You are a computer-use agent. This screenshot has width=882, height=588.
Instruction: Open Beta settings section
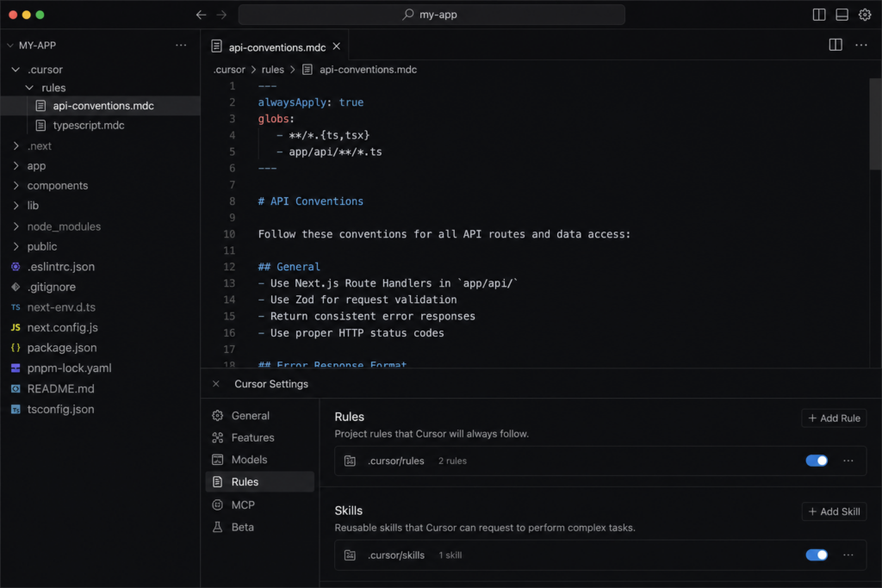coord(260,527)
